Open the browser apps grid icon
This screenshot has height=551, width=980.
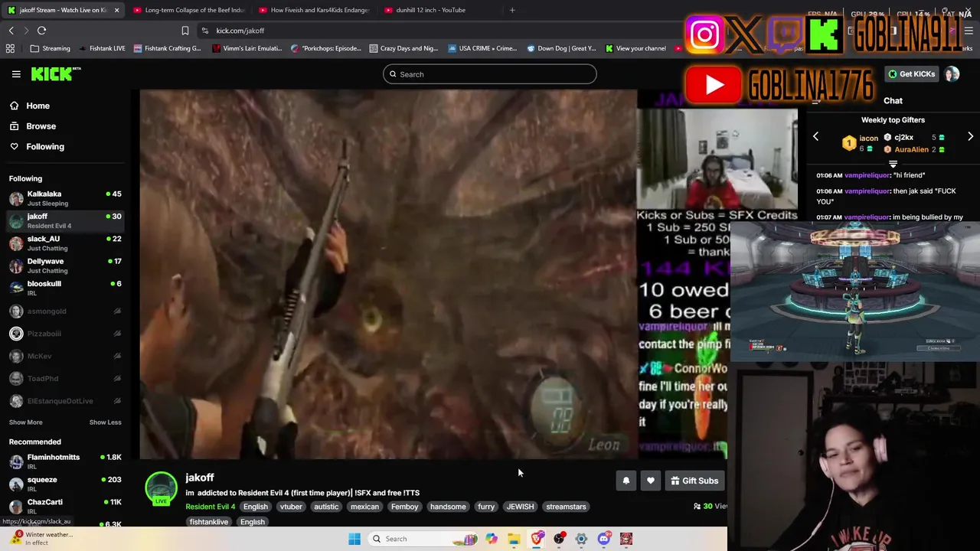(x=10, y=48)
